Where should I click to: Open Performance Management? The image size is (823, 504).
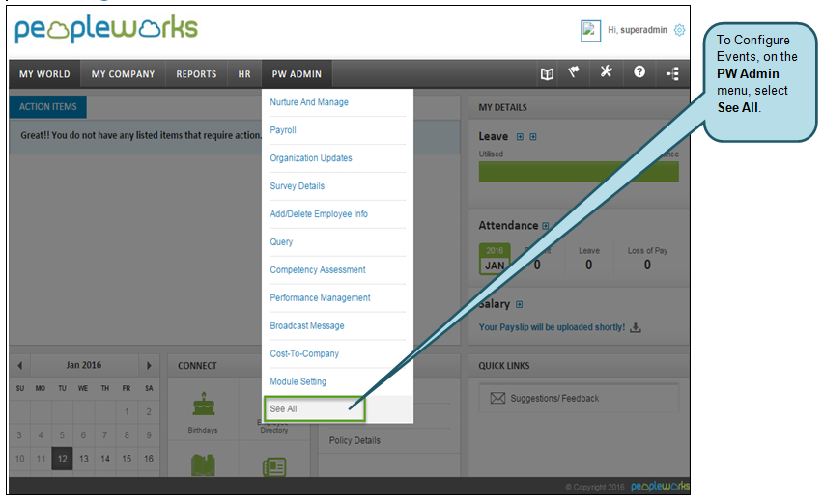click(320, 298)
